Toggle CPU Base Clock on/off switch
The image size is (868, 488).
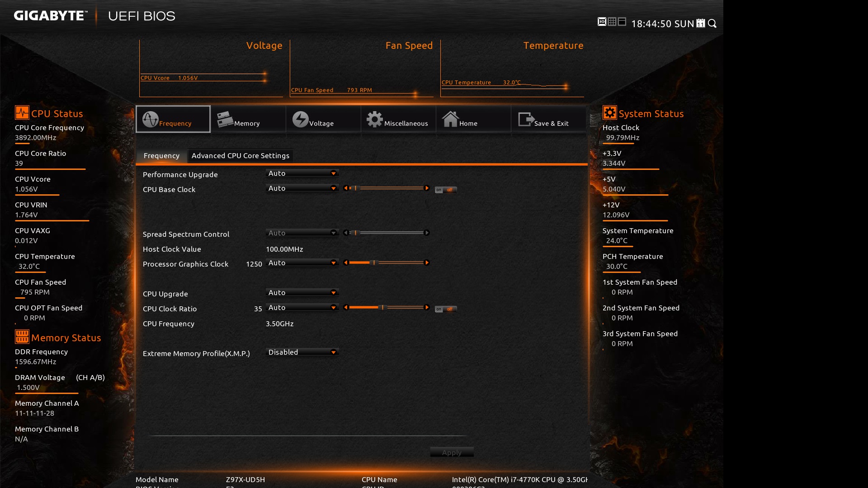tap(446, 190)
